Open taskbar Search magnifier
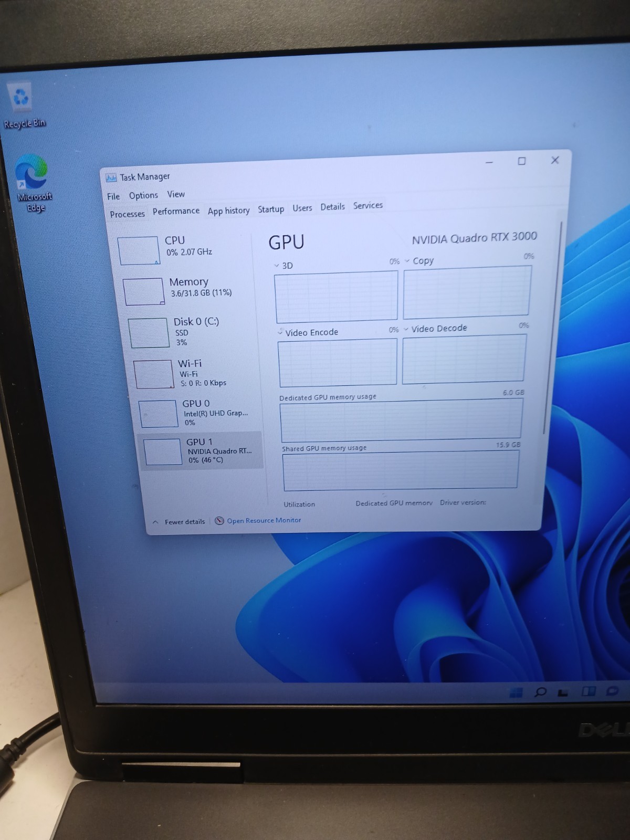This screenshot has width=630, height=840. point(540,692)
